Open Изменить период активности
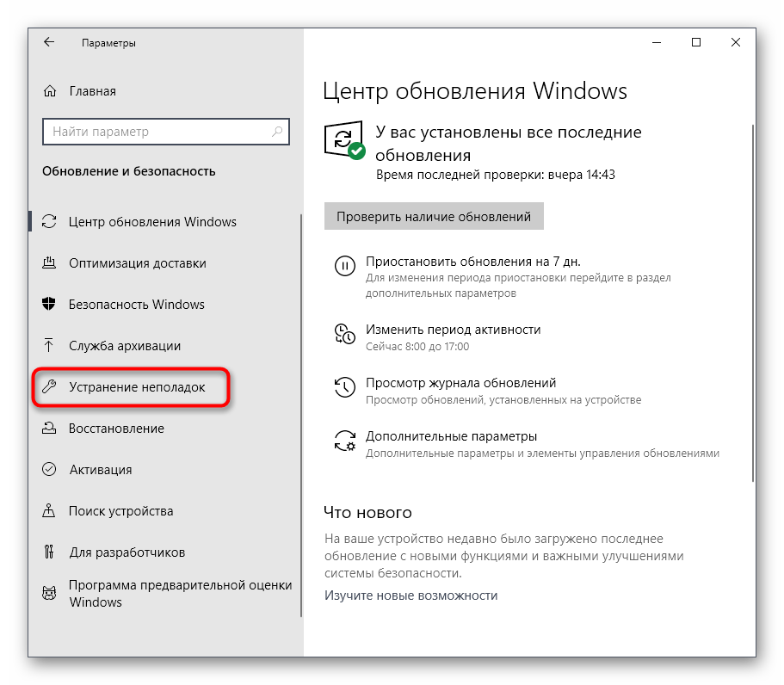This screenshot has width=784, height=685. click(453, 330)
